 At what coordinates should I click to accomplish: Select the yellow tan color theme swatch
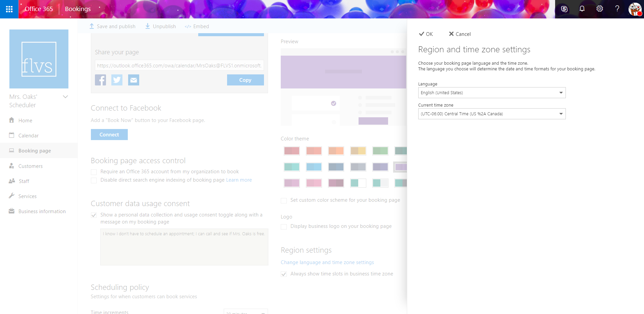click(x=358, y=151)
